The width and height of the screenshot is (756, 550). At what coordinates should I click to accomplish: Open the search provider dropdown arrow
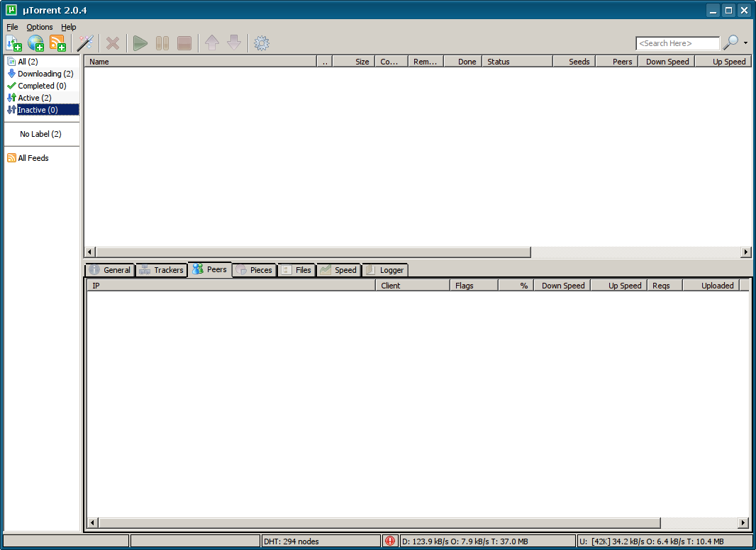745,44
